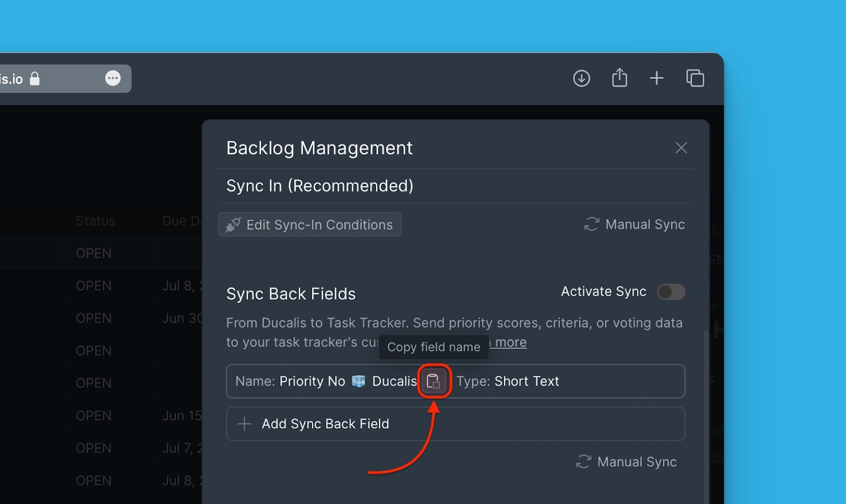
Task: Add a new browser tab
Action: click(x=657, y=78)
